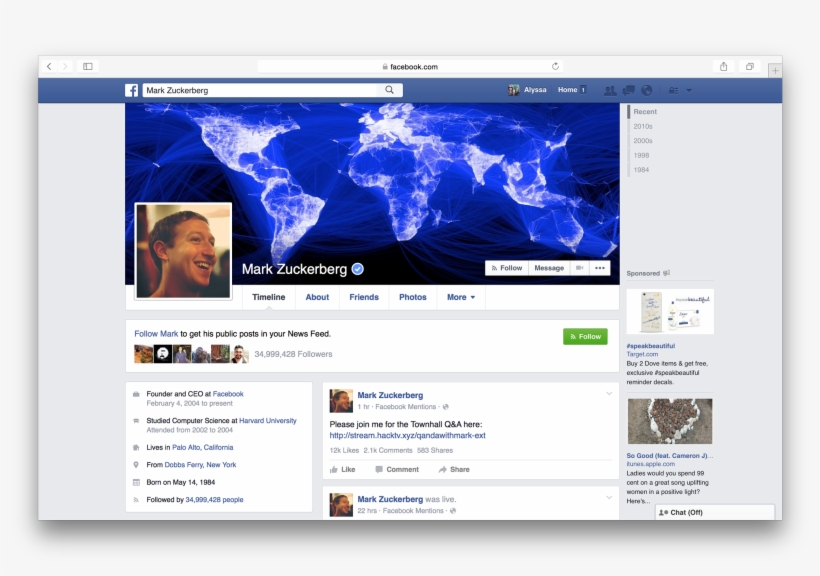
Task: Expand the account menu arrow
Action: [x=689, y=91]
